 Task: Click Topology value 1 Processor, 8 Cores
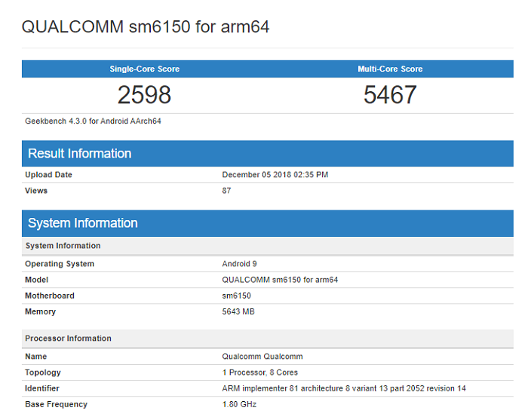tap(260, 372)
